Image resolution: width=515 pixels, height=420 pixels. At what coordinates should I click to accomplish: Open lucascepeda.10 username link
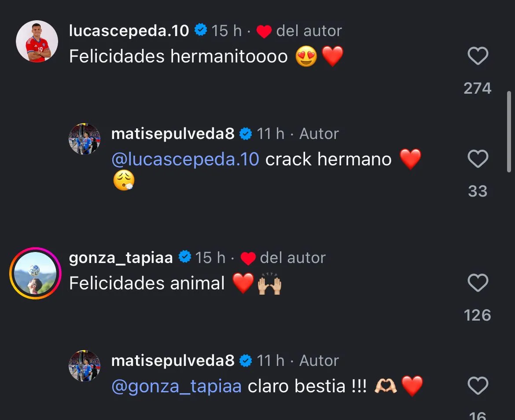click(x=129, y=31)
